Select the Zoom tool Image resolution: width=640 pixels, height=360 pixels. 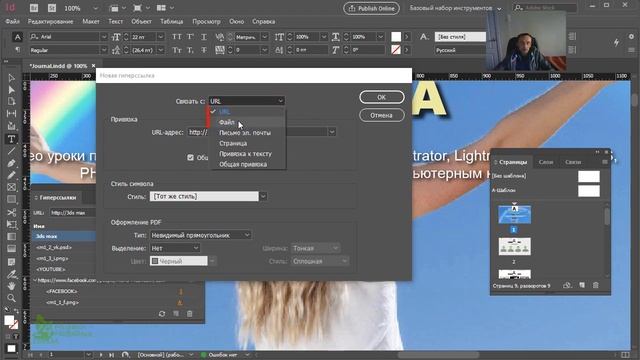click(11, 298)
